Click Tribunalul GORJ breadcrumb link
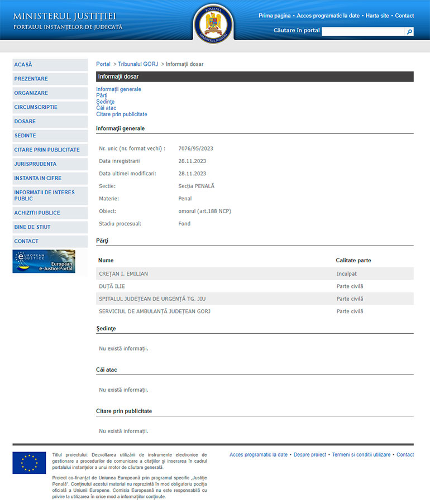 pos(138,64)
